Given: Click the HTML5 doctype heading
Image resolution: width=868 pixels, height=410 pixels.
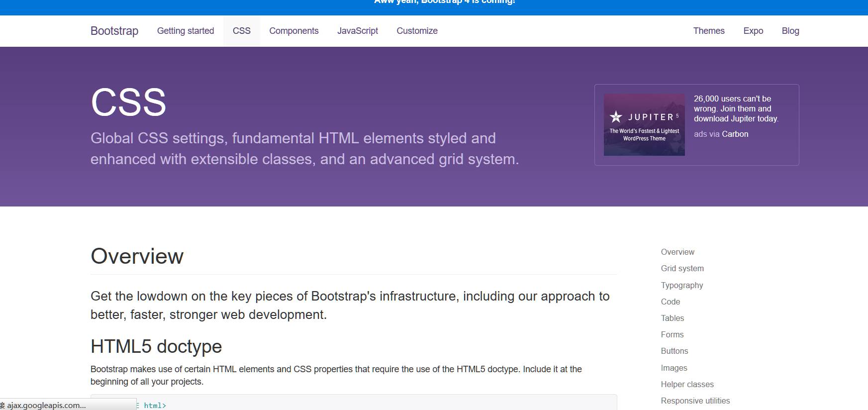Looking at the screenshot, I should [x=156, y=346].
